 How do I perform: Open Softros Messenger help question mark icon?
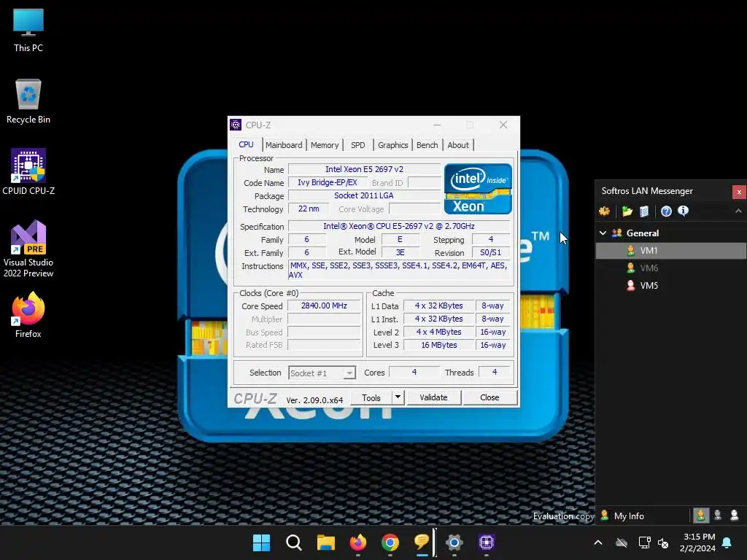coord(666,211)
